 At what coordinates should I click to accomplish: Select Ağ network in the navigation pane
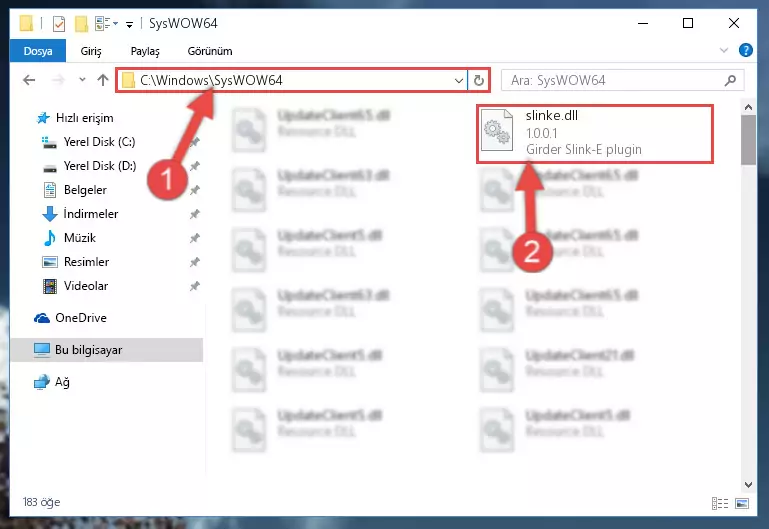(62, 382)
